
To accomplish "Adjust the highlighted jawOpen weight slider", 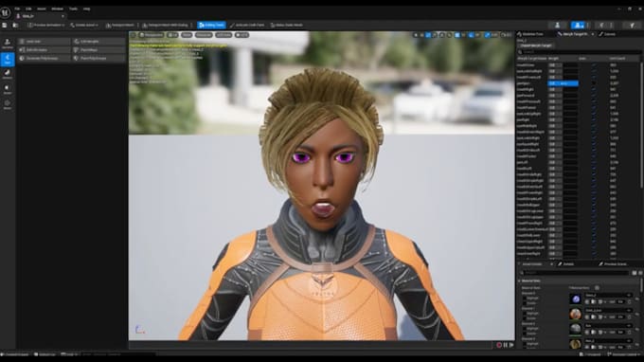I will pos(563,83).
